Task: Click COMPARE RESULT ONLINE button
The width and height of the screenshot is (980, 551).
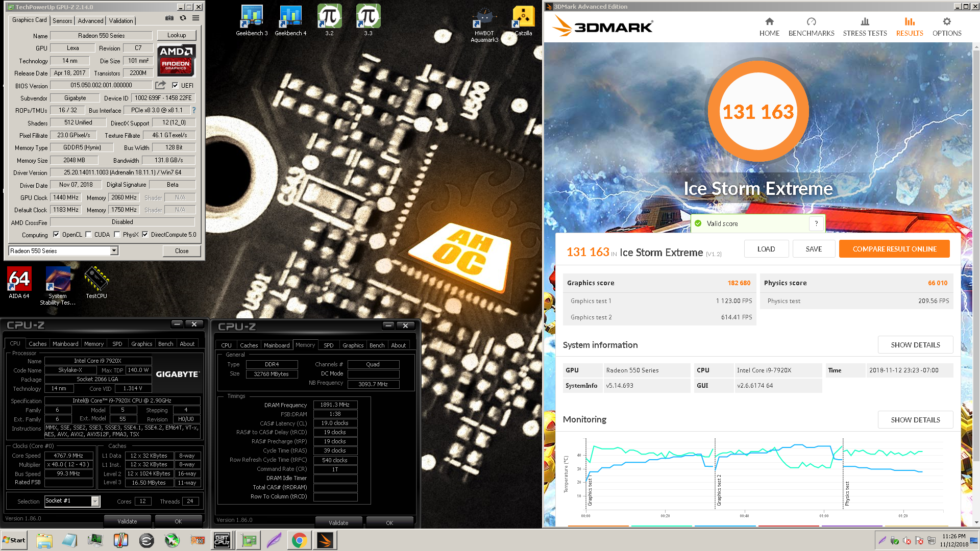Action: [x=894, y=249]
